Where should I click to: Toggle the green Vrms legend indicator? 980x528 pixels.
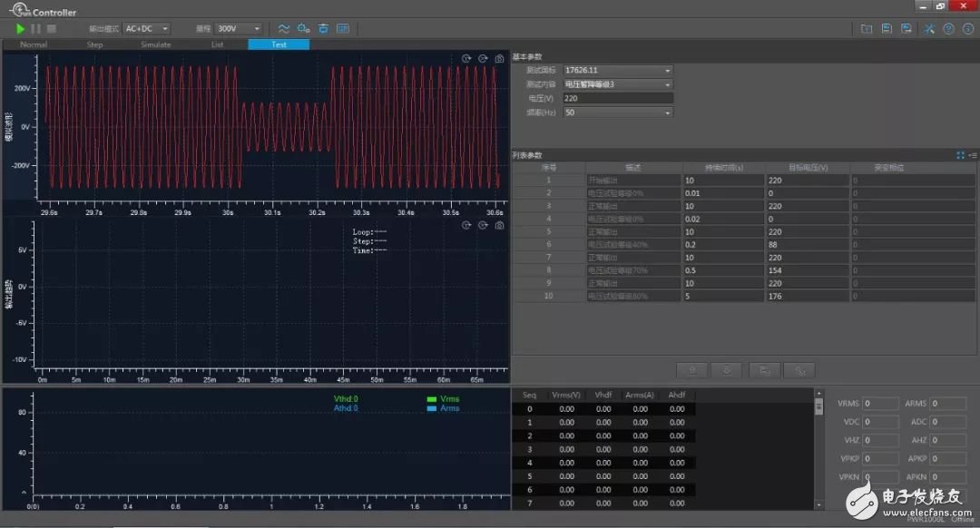[x=431, y=399]
